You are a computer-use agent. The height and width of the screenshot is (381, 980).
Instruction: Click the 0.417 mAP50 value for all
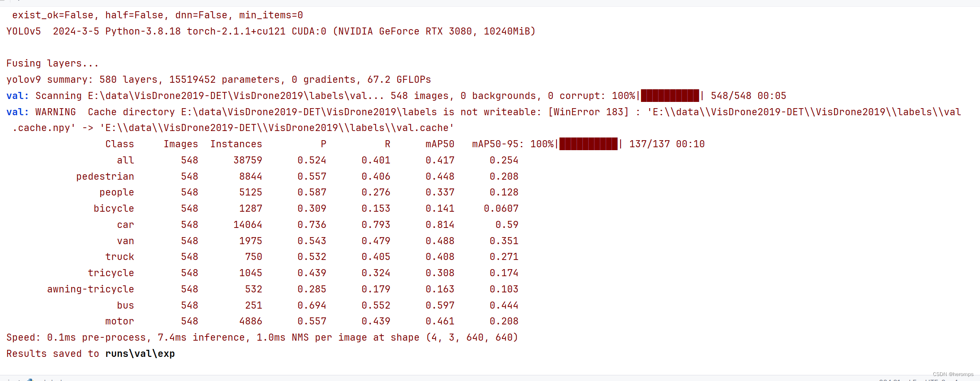[x=440, y=160]
